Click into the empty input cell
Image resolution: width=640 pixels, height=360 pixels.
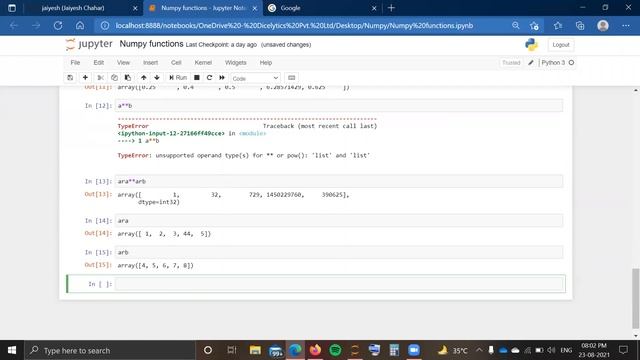[339, 284]
